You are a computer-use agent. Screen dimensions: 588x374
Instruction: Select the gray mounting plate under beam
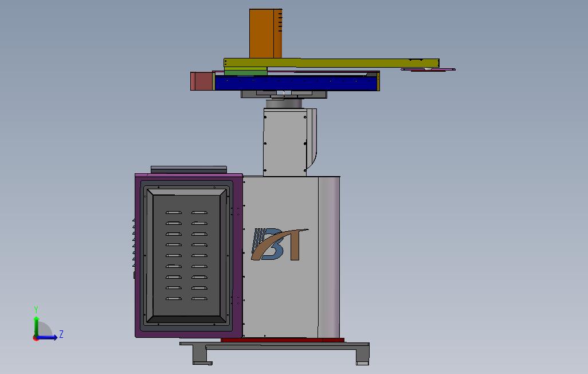coord(284,94)
